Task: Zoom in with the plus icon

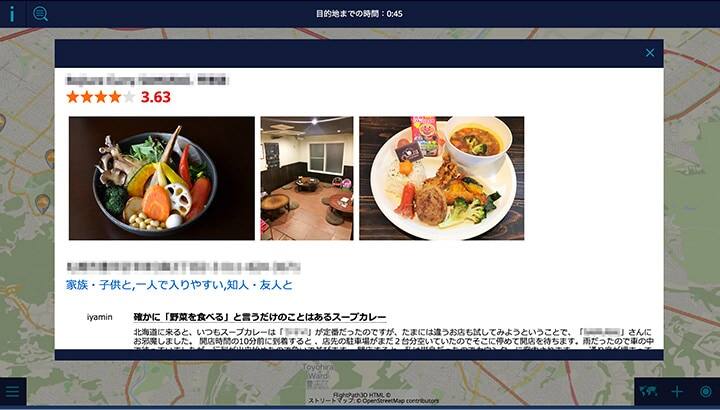Action: (x=677, y=392)
